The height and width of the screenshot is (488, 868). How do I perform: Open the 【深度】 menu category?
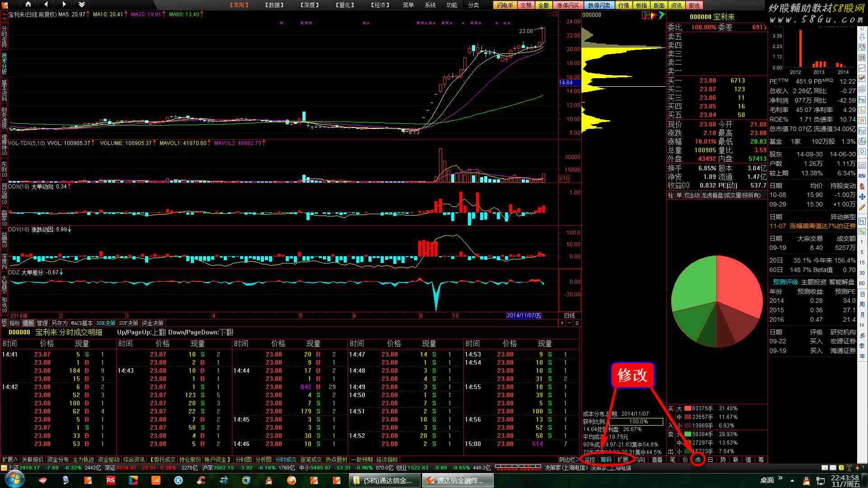click(309, 5)
